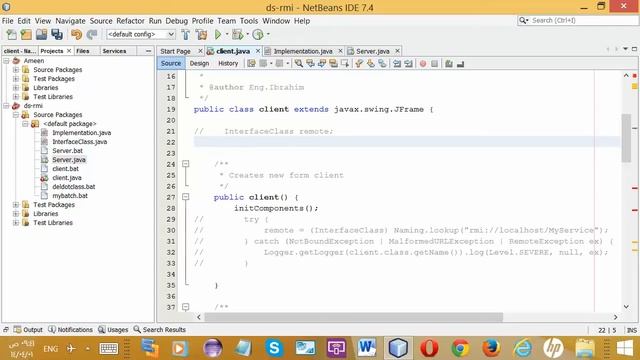The width and height of the screenshot is (640, 360).
Task: Click the Redo arrow icon
Action: click(x=92, y=35)
